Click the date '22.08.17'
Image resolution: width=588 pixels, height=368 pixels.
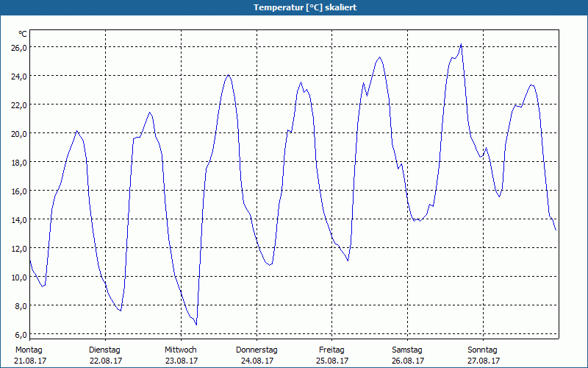click(x=106, y=361)
